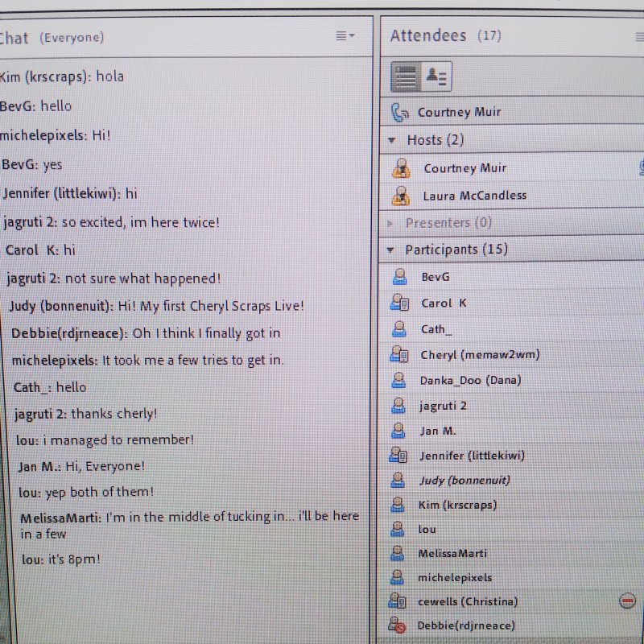Click the phone icon beside Courtney Muir
The height and width of the screenshot is (644, 644).
point(399,113)
